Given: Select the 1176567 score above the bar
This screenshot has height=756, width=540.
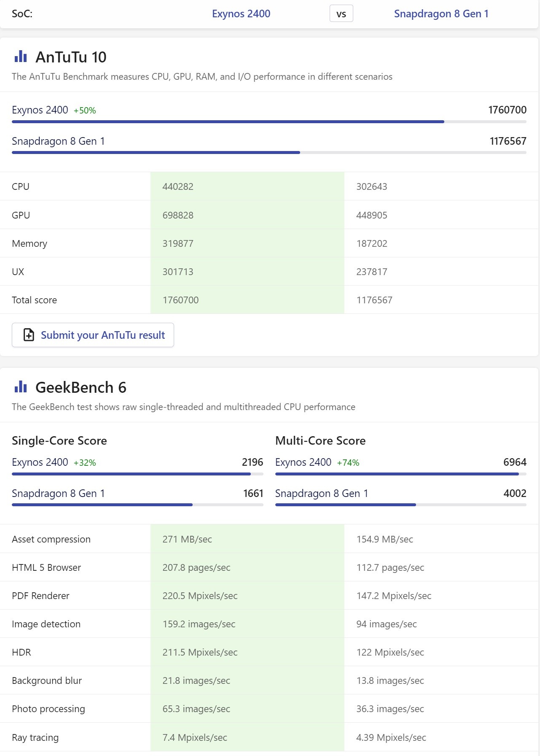Looking at the screenshot, I should click(x=508, y=141).
